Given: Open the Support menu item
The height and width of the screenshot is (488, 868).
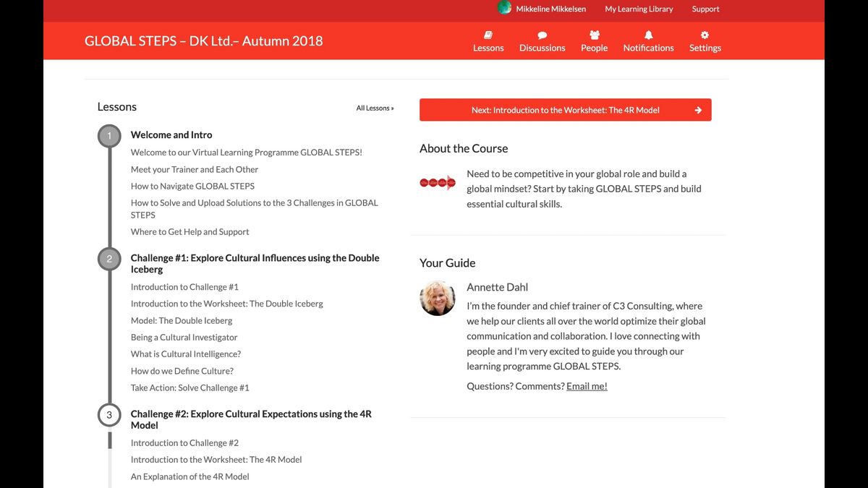Looking at the screenshot, I should (705, 9).
